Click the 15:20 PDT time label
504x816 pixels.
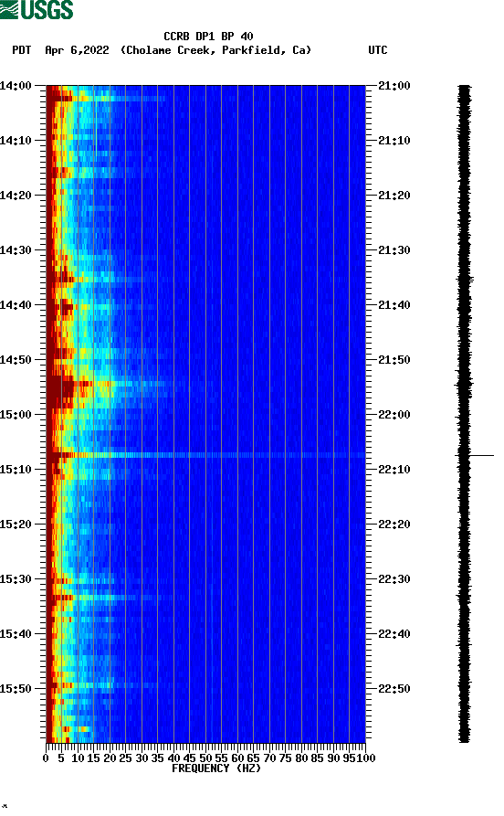(x=16, y=525)
